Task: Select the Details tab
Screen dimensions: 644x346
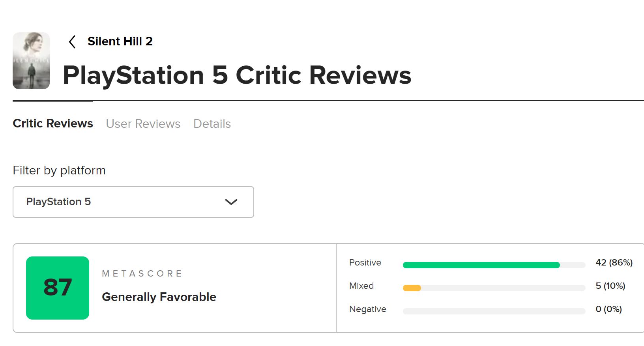Action: pyautogui.click(x=212, y=124)
